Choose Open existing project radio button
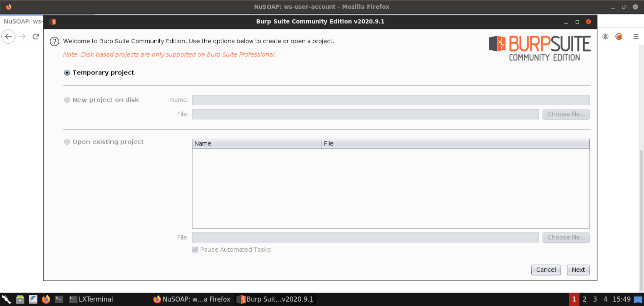Screen dimensions: 644x306 67,142
